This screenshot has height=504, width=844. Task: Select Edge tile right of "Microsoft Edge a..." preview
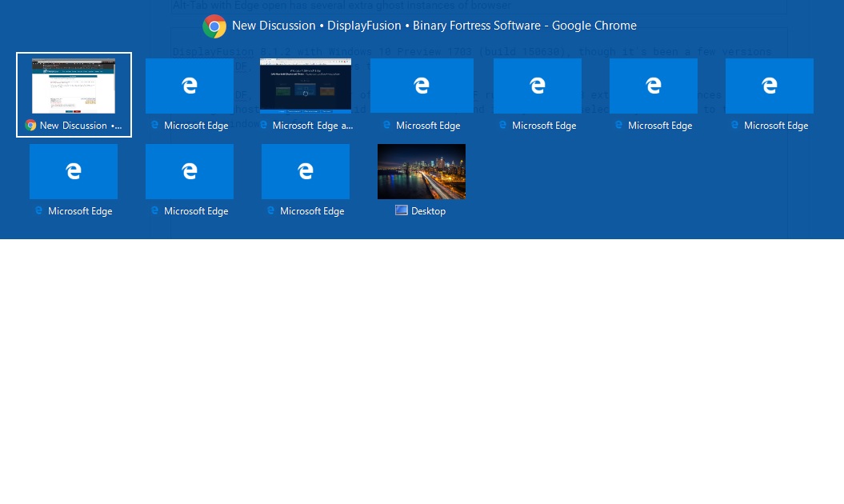422,86
